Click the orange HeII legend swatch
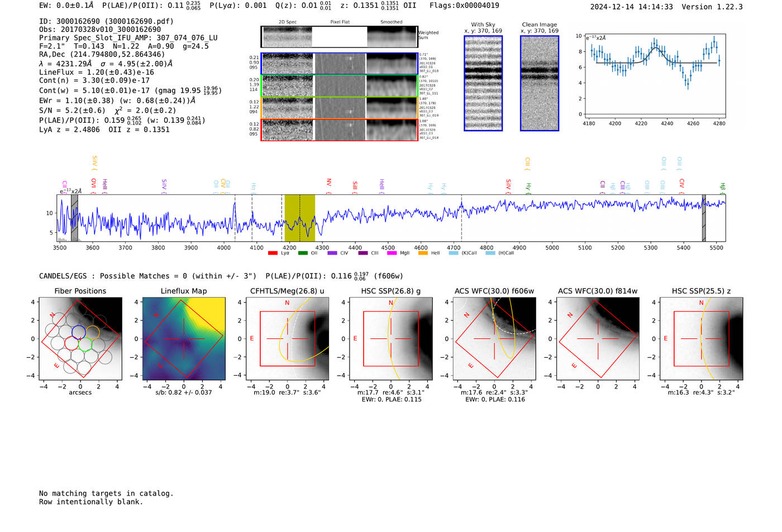 coord(423,253)
